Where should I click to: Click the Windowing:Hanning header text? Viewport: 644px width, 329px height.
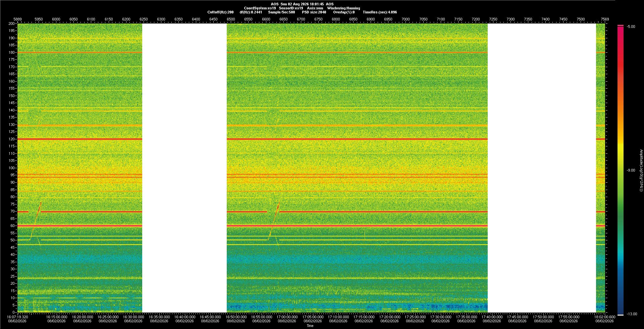(x=343, y=8)
